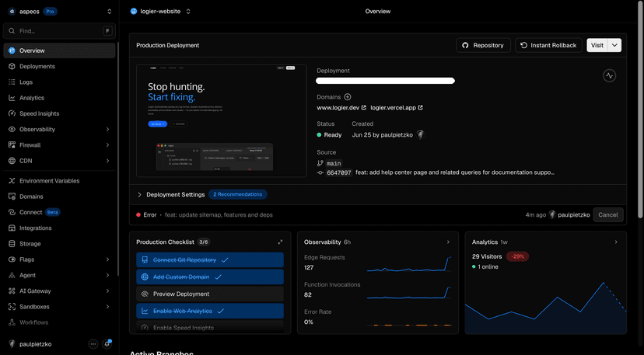Select the Preview Deployment checklist item

pyautogui.click(x=210, y=294)
